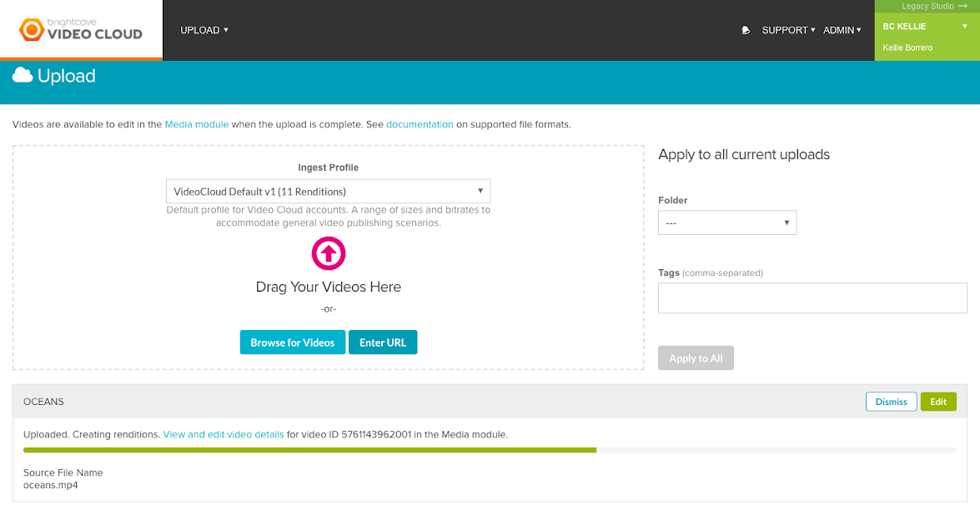Open the UPLOAD navigation menu

tap(204, 30)
